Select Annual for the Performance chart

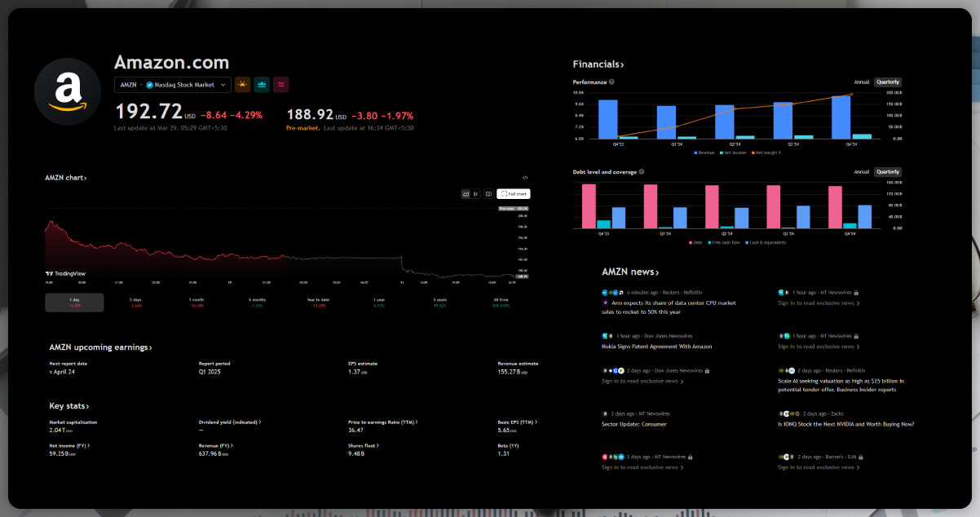(x=862, y=82)
